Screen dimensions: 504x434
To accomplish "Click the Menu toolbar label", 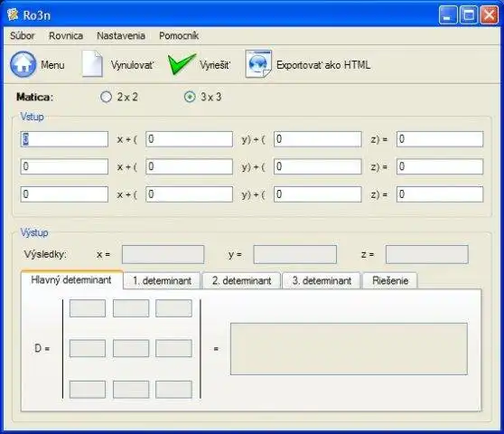I will 52,65.
